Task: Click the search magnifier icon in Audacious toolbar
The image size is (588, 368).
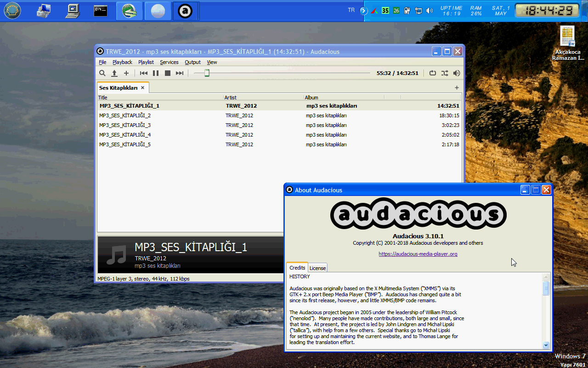Action: coord(102,73)
